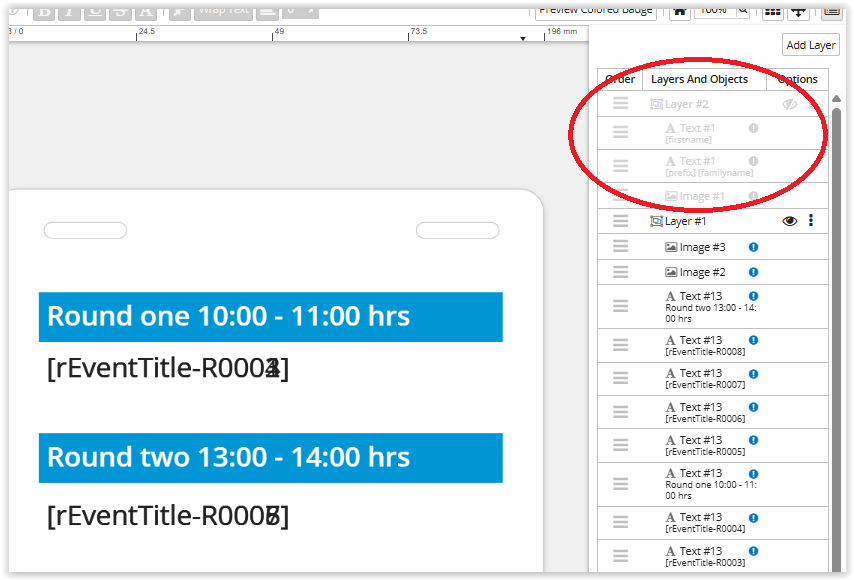
Task: Click the Preview Colored Badge button
Action: point(596,10)
